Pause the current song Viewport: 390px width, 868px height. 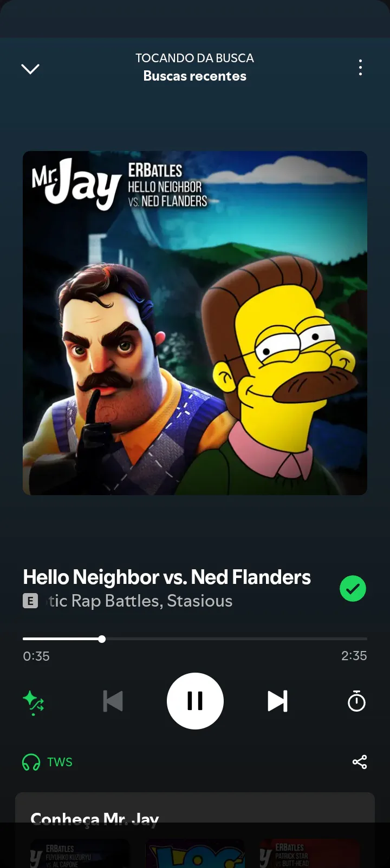click(x=195, y=701)
